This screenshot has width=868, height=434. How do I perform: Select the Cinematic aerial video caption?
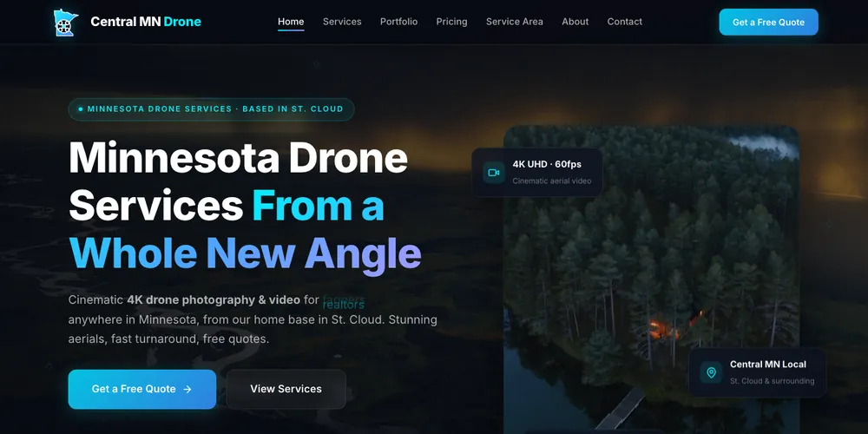(552, 181)
